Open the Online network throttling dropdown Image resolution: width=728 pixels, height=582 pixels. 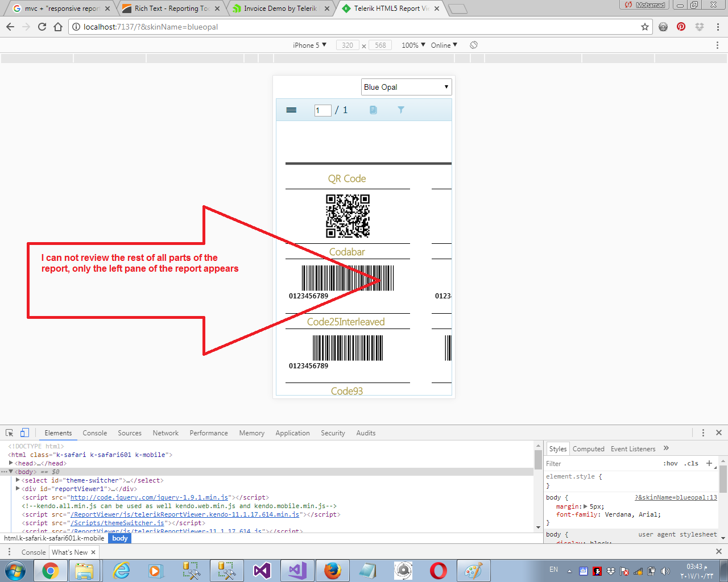click(x=444, y=45)
